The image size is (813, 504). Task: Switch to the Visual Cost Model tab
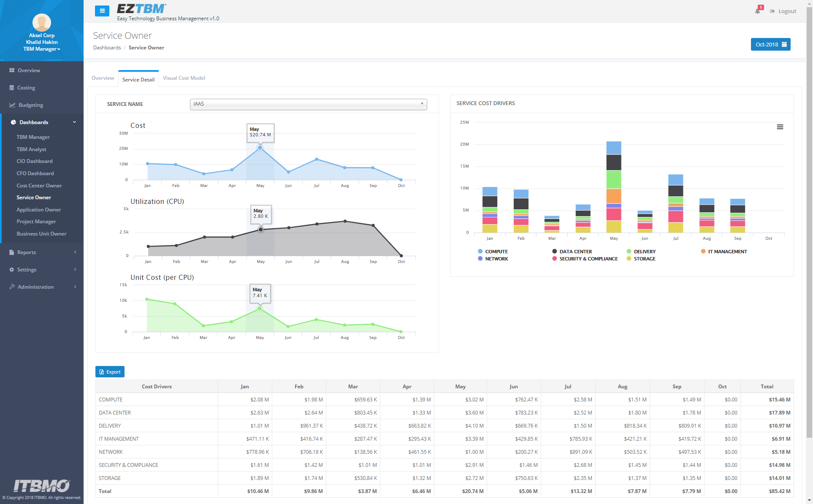tap(184, 78)
